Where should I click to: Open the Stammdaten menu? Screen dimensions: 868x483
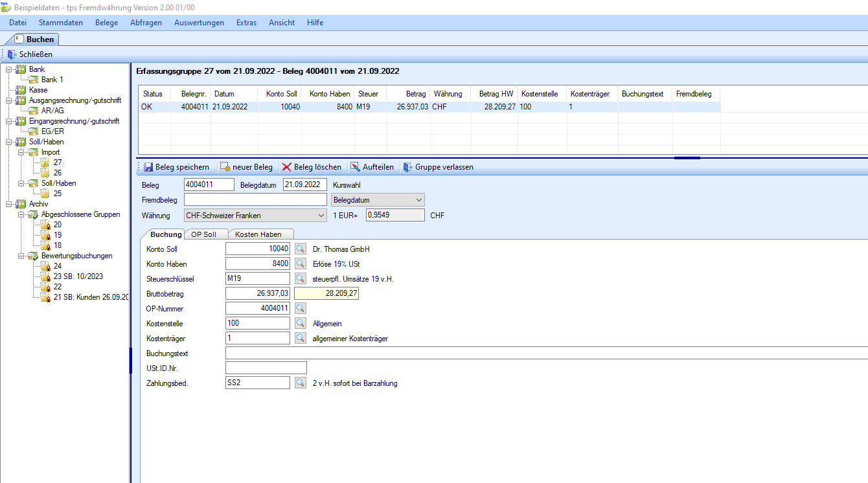click(60, 23)
